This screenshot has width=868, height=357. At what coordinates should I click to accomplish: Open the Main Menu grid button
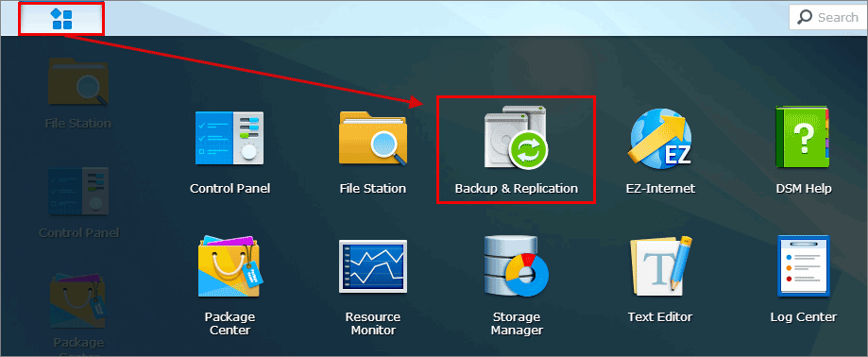tap(61, 18)
